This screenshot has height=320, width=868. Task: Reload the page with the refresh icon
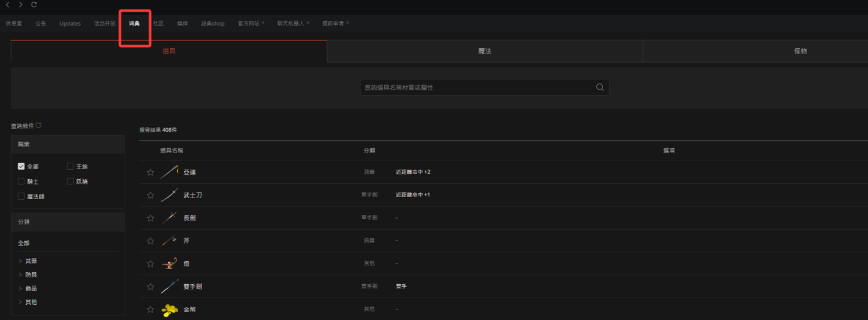tap(34, 5)
